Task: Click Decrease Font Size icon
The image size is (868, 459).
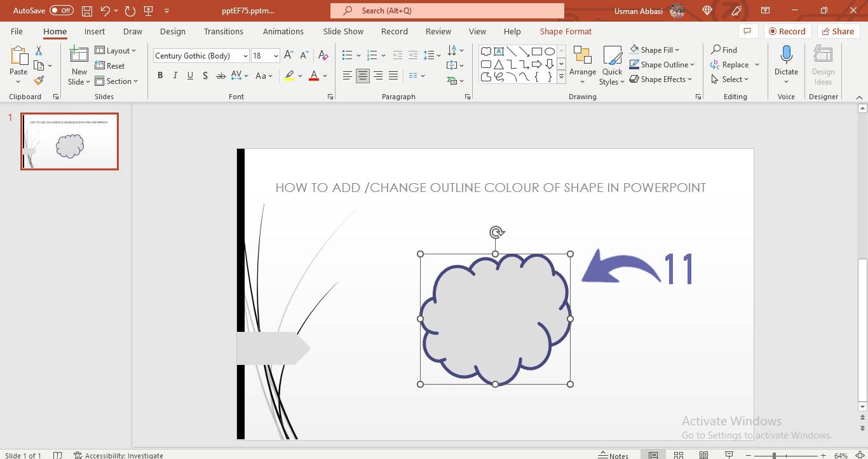Action: click(x=304, y=55)
